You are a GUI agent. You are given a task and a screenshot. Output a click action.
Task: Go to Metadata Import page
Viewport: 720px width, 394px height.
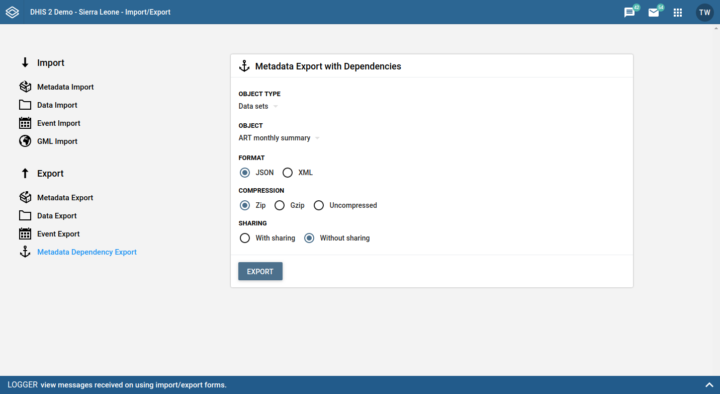(x=65, y=87)
